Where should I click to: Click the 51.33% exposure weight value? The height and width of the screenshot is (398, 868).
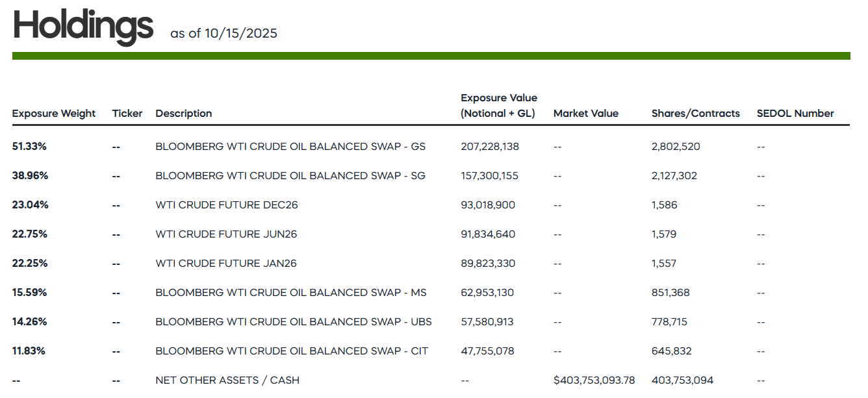[x=29, y=147]
